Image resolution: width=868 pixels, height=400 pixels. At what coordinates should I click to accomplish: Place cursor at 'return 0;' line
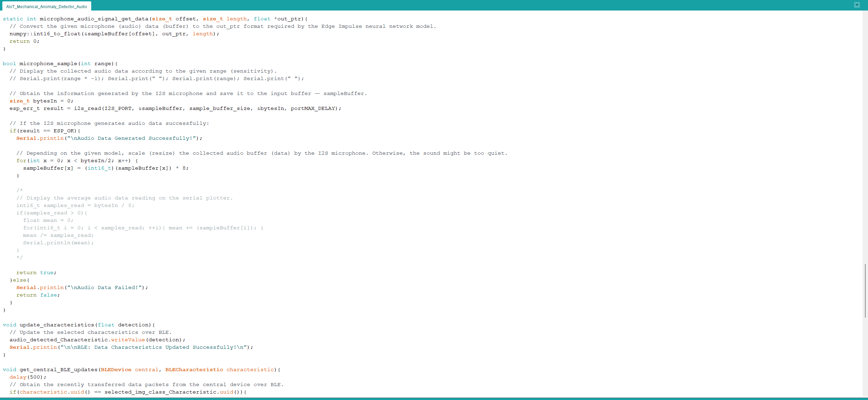24,41
